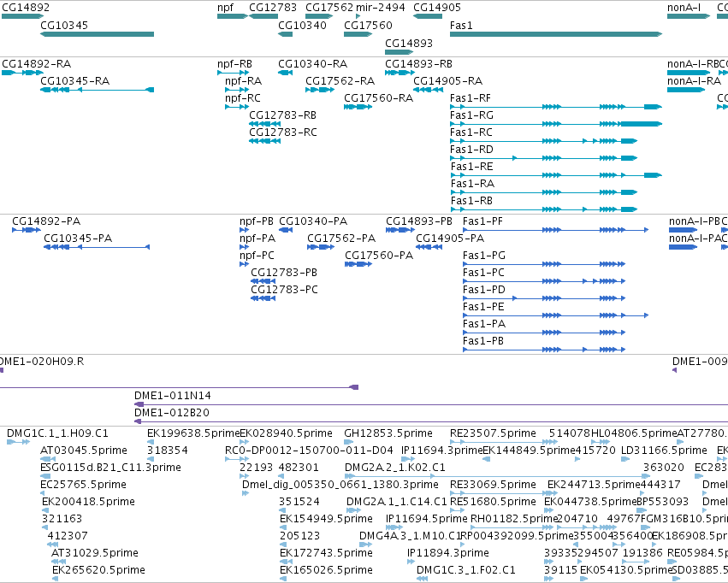
Task: Open the npf-PB protein label
Action: coord(257,221)
